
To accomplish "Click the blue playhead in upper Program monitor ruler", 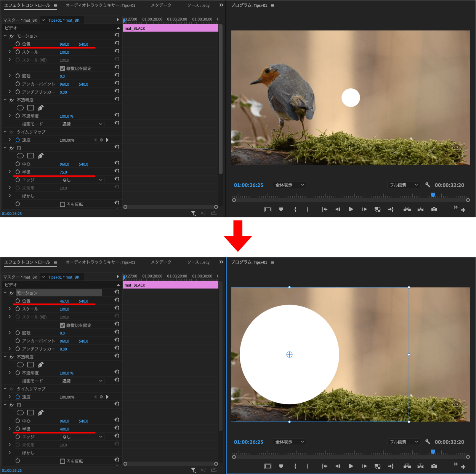I will click(x=433, y=195).
